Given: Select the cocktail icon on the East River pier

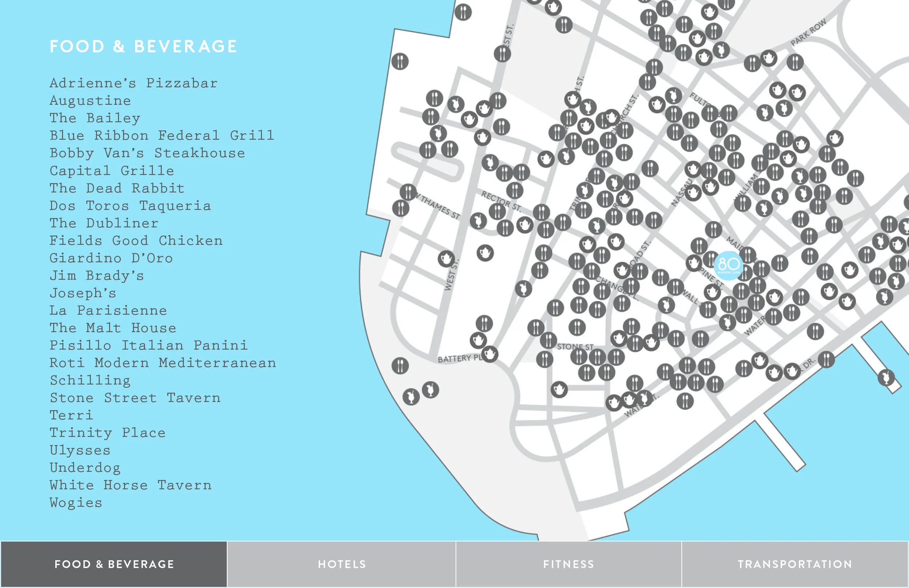Looking at the screenshot, I should (x=886, y=378).
